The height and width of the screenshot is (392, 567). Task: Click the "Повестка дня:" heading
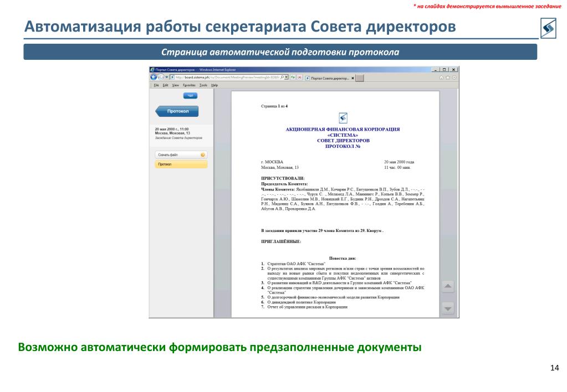click(x=343, y=259)
